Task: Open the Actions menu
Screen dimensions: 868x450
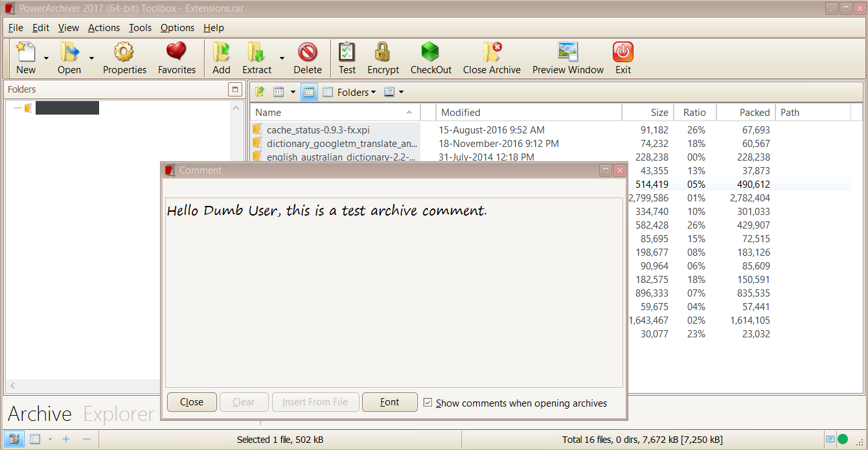Action: click(x=104, y=28)
